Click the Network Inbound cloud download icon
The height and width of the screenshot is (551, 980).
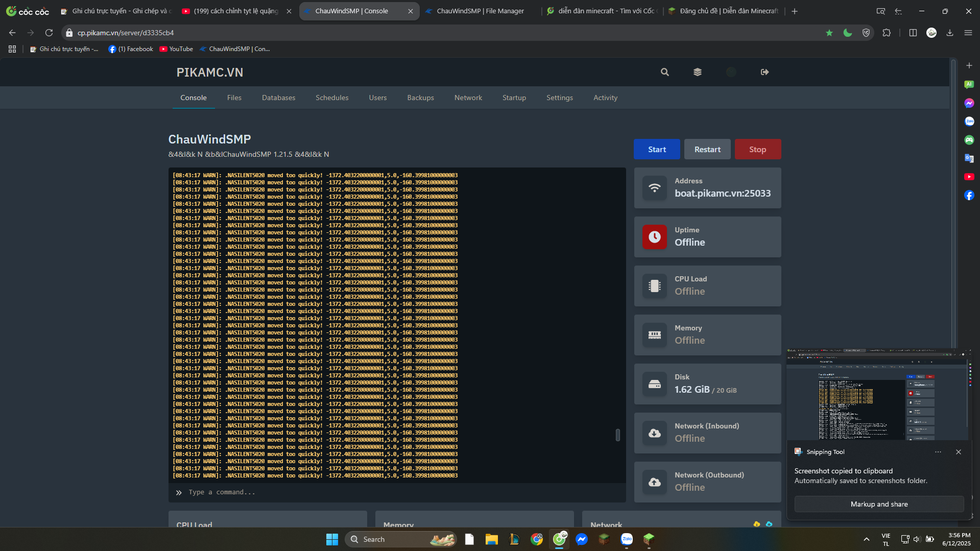pyautogui.click(x=655, y=433)
